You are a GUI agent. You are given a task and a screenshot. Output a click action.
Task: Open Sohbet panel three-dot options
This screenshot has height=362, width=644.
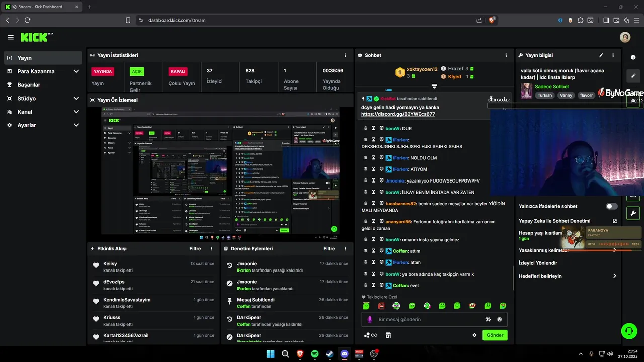(506, 55)
